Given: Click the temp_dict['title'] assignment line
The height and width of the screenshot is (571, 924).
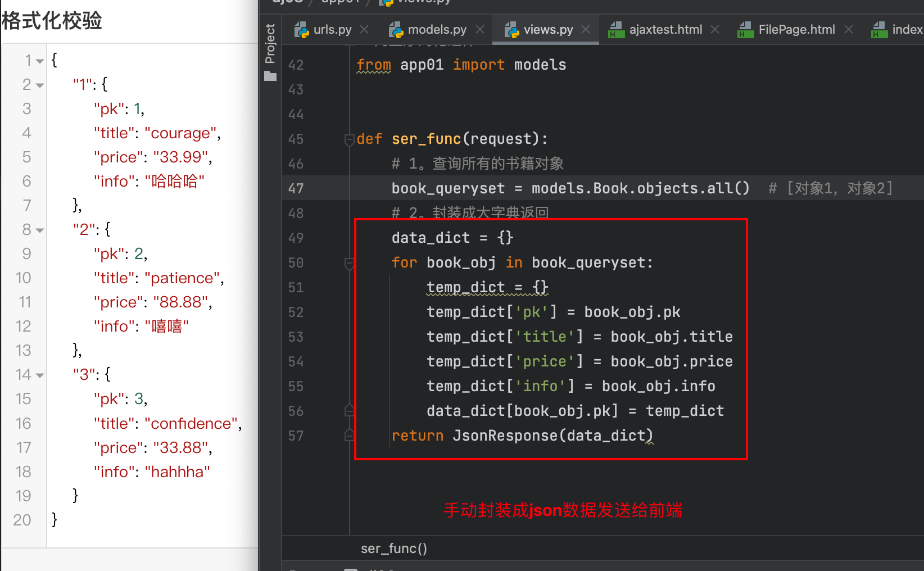Looking at the screenshot, I should click(x=579, y=337).
